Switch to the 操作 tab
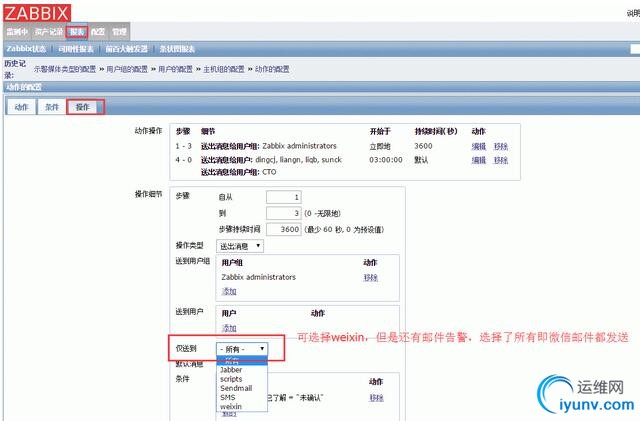640x421 pixels. point(82,107)
